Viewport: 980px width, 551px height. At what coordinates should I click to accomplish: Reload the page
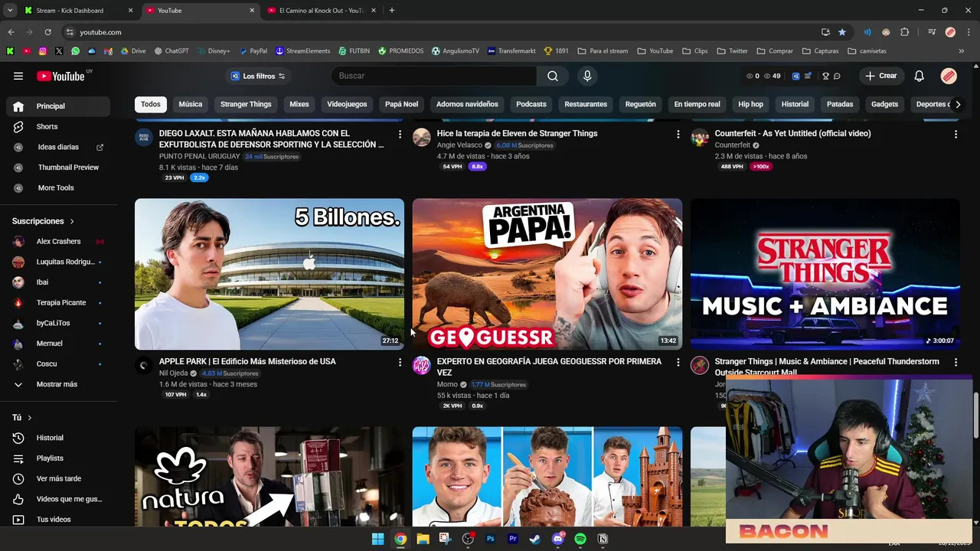point(47,32)
